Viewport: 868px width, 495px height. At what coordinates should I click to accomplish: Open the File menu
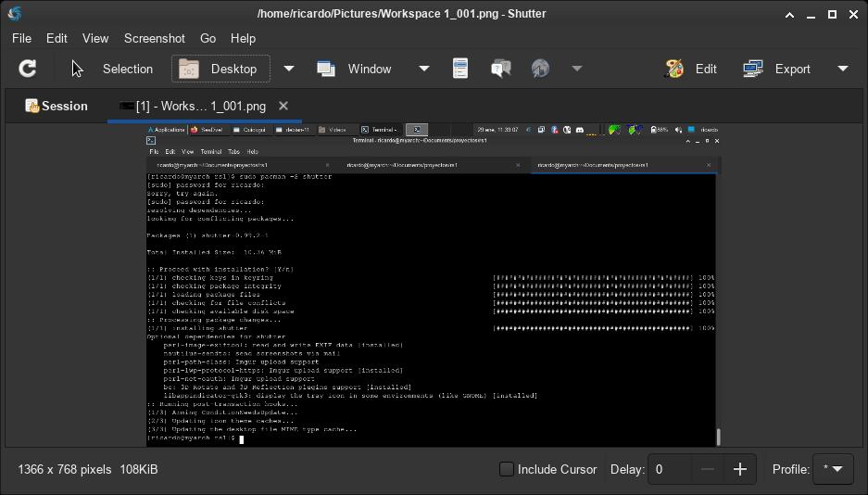pyautogui.click(x=21, y=38)
